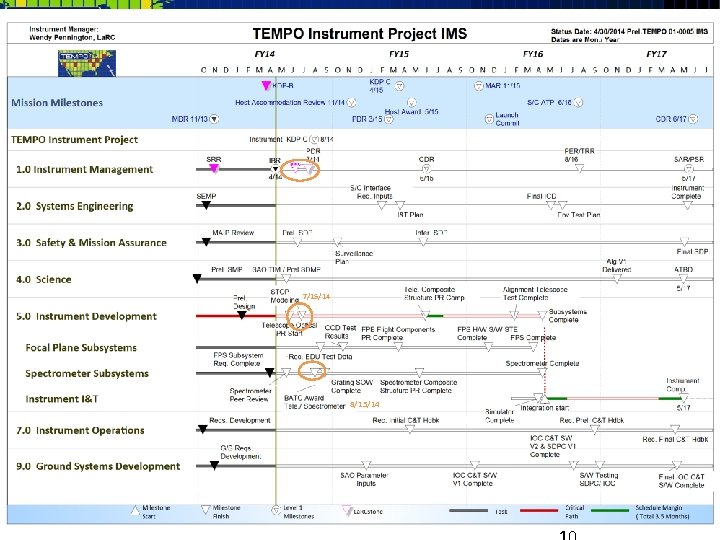Select the Inter. SDP milestone triangle

click(423, 242)
